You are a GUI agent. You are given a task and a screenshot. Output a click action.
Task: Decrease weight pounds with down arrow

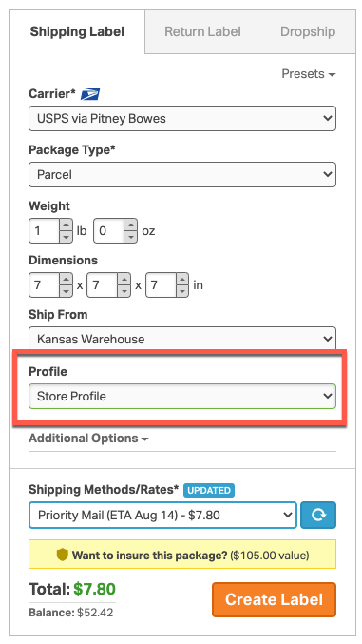pyautogui.click(x=66, y=237)
